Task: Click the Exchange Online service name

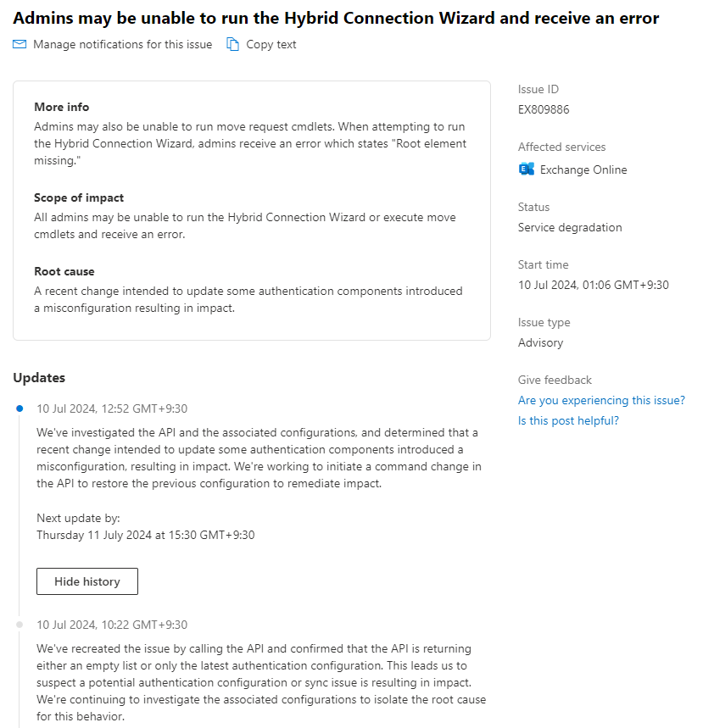Action: (583, 170)
